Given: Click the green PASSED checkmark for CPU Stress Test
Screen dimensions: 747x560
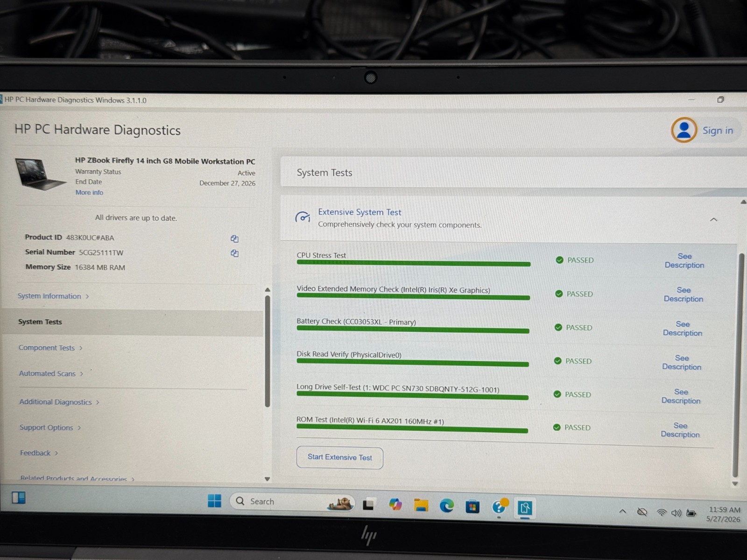Looking at the screenshot, I should tap(559, 260).
